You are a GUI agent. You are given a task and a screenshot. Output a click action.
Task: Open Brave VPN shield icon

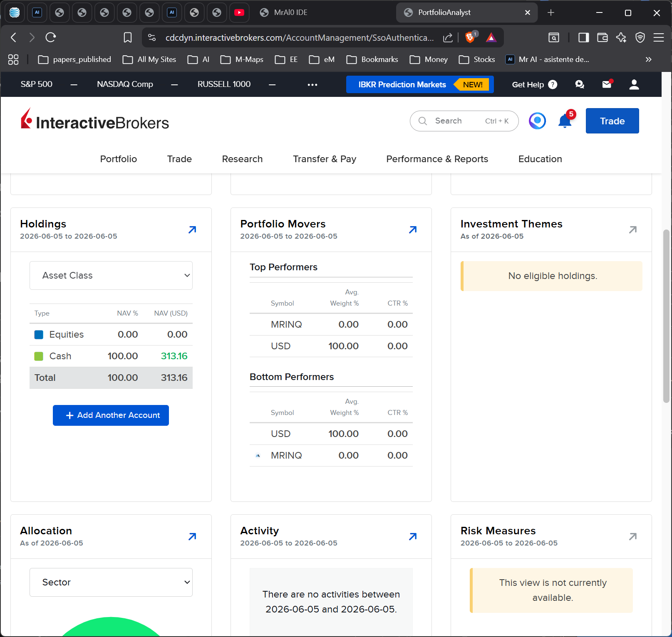640,38
